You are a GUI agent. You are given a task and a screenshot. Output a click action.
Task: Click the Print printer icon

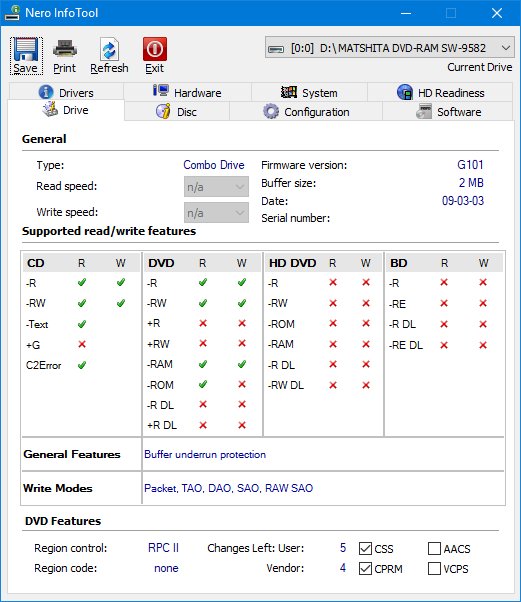click(x=65, y=49)
